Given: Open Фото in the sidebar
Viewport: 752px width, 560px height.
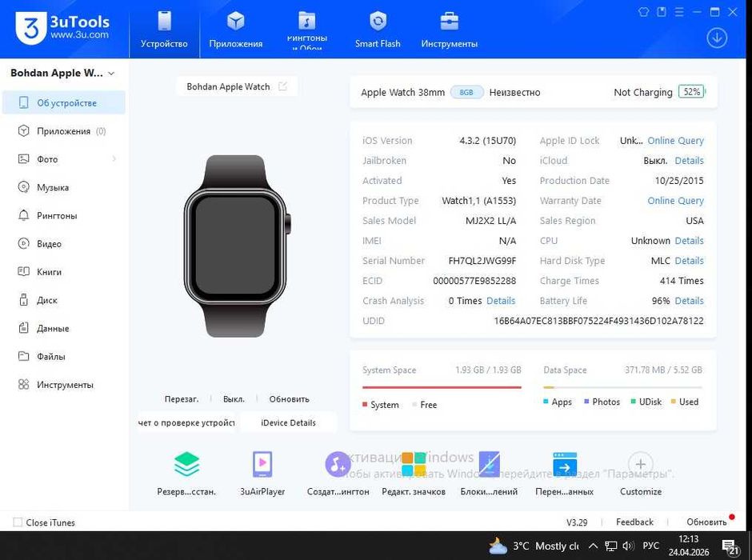Looking at the screenshot, I should [64, 159].
